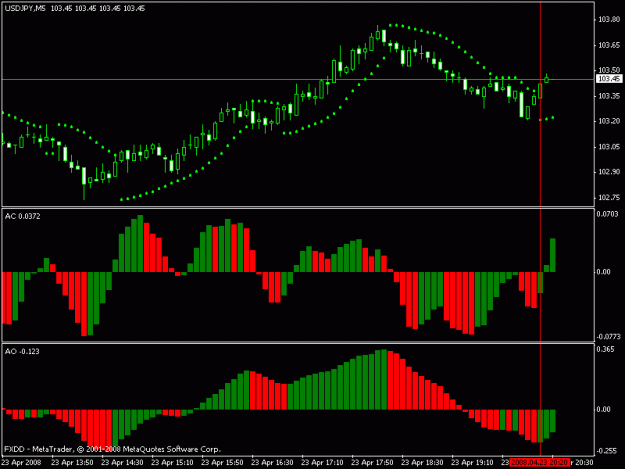
Task: Click the AO -0.123 indicator label
Action: point(22,351)
